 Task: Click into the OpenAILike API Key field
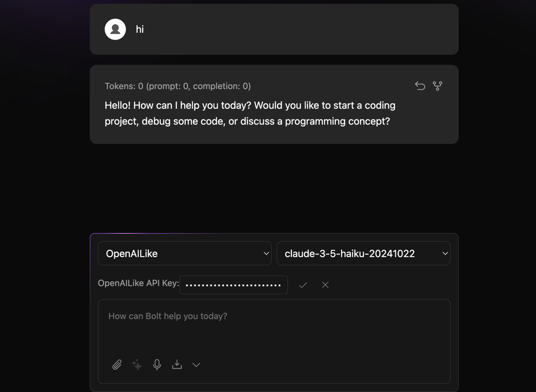pos(233,285)
